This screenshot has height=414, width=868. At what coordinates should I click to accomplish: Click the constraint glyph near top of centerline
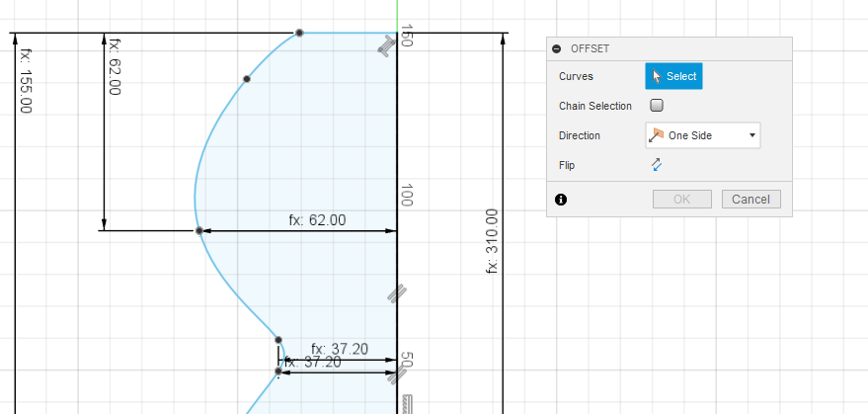[388, 51]
